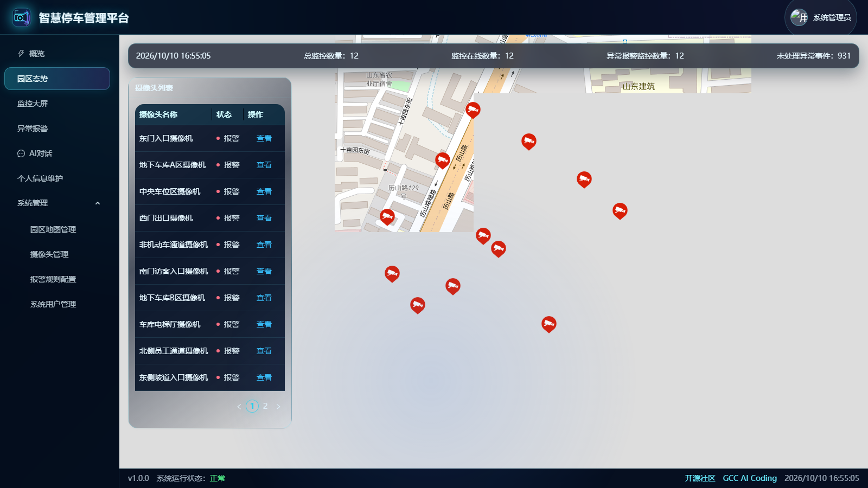Open the AI对话 chat page

pyautogui.click(x=57, y=153)
